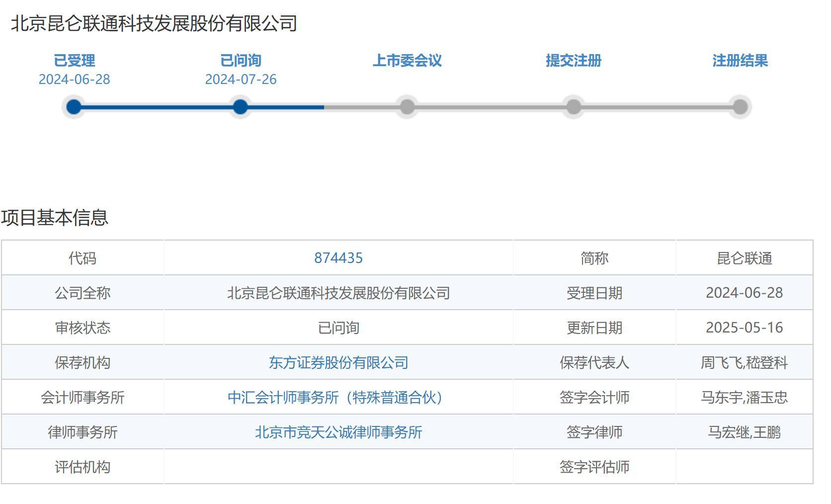Click the 2024-06-28 date under 已受理
This screenshot has width=831, height=504.
tap(74, 80)
